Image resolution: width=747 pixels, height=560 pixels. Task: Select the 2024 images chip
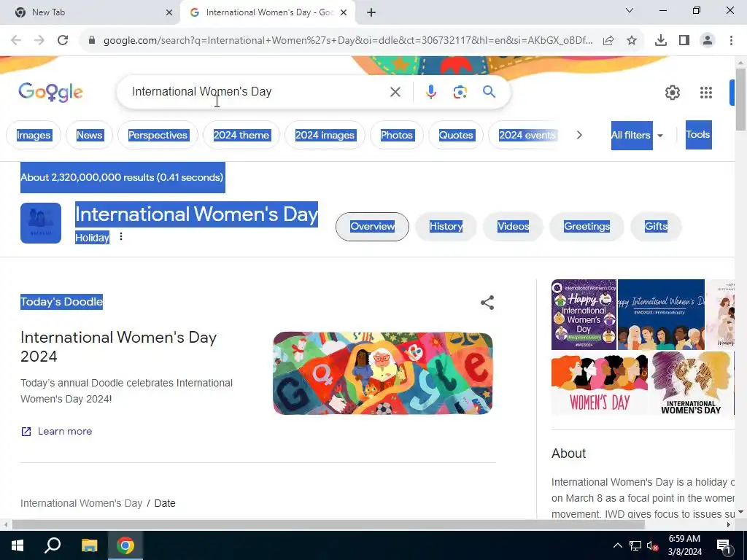click(x=325, y=135)
